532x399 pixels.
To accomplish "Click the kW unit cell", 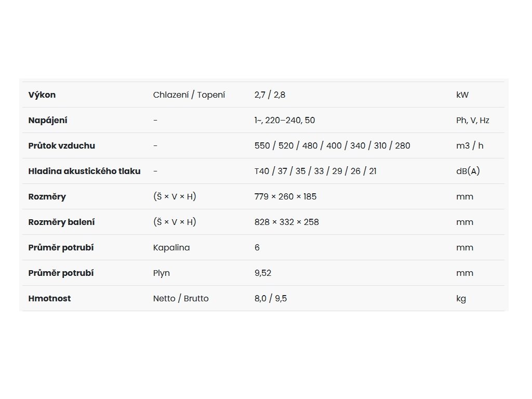I will tap(462, 95).
